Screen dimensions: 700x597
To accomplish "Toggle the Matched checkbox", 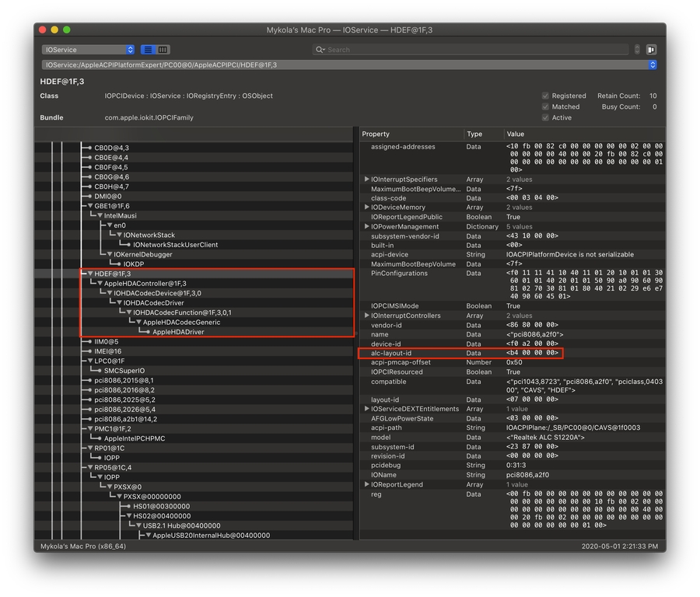I will coord(545,107).
